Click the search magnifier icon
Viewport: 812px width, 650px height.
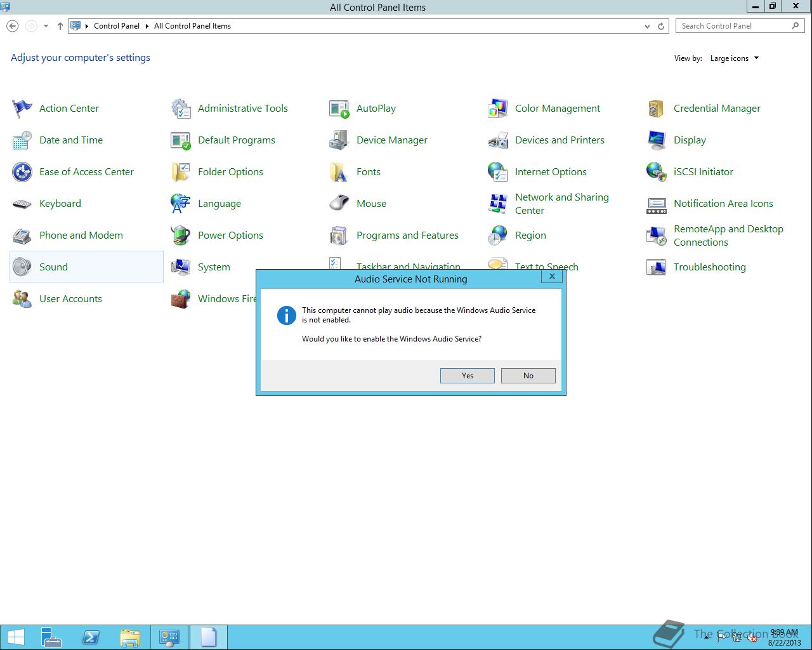796,26
